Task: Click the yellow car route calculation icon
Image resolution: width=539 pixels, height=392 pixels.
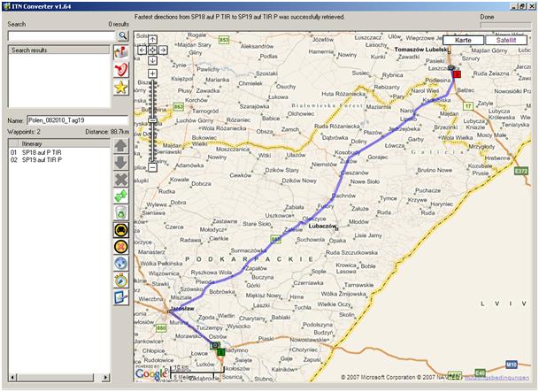Action: [x=121, y=230]
